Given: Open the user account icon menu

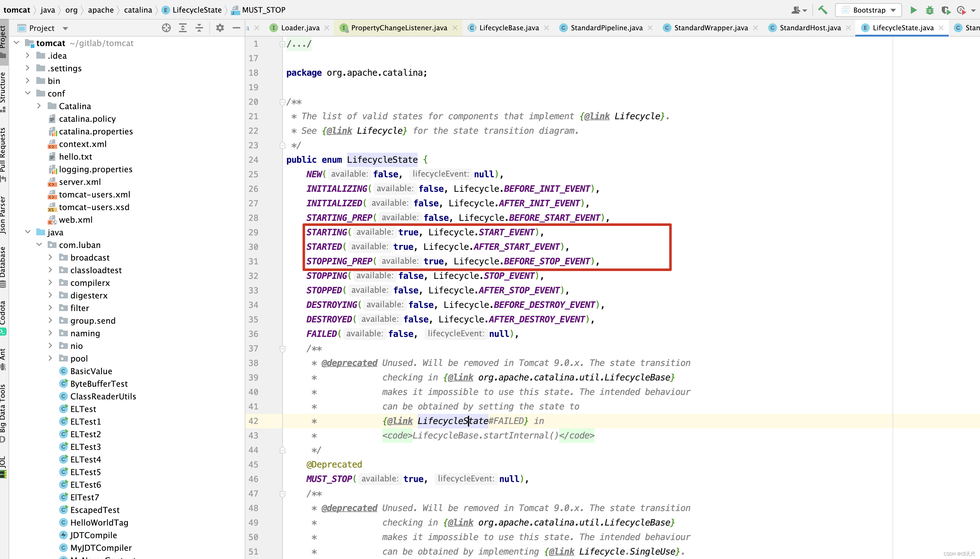Looking at the screenshot, I should coord(799,10).
